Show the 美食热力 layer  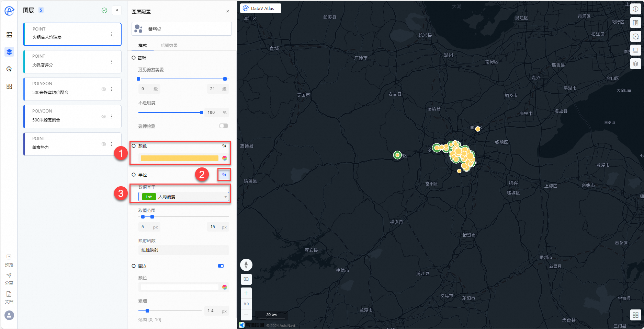click(104, 144)
